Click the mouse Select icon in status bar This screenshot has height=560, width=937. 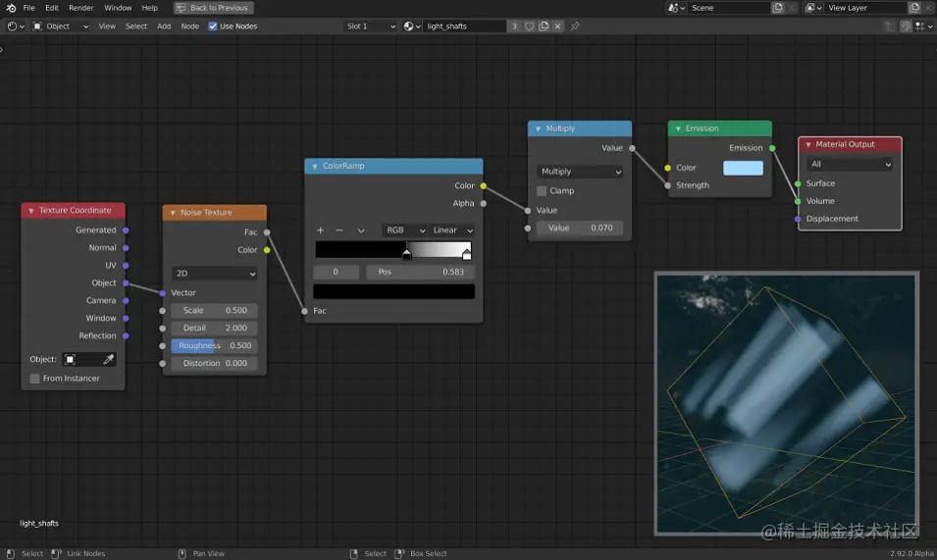[11, 554]
